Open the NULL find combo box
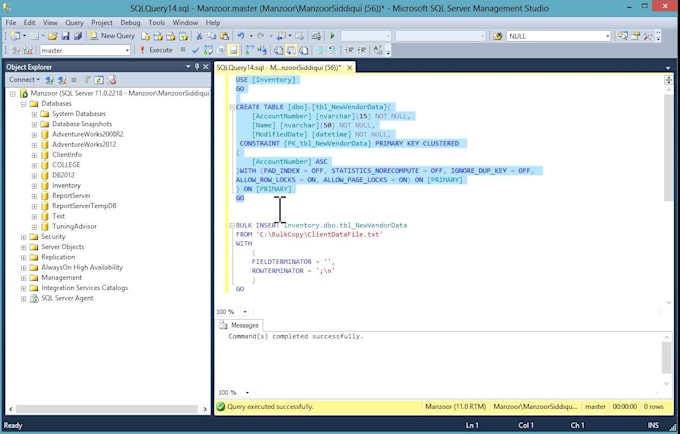Image resolution: width=680 pixels, height=434 pixels. point(608,36)
